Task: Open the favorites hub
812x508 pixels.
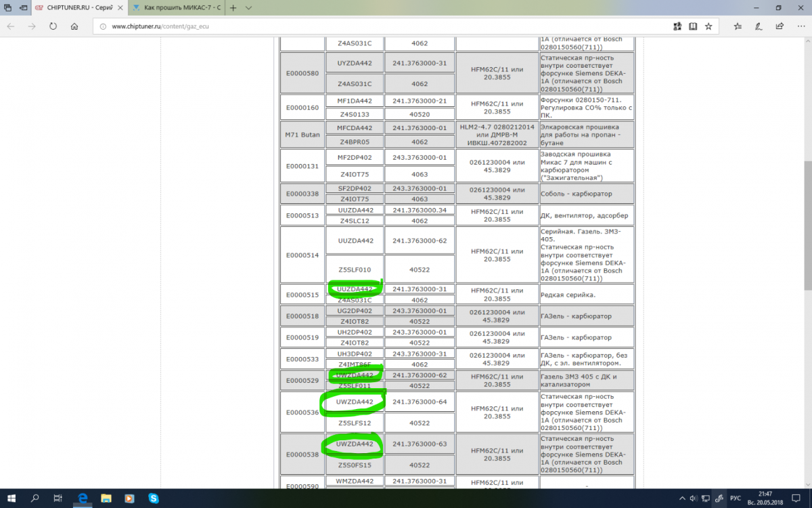Action: pyautogui.click(x=738, y=26)
